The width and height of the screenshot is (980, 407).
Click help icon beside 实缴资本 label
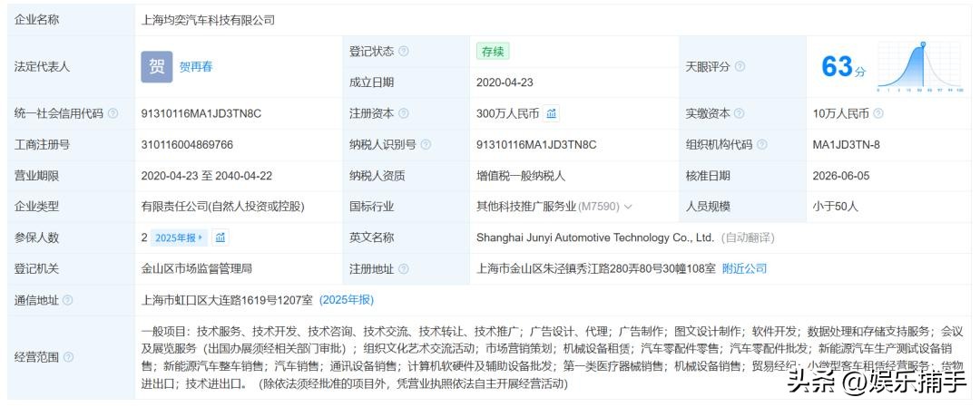pyautogui.click(x=740, y=113)
